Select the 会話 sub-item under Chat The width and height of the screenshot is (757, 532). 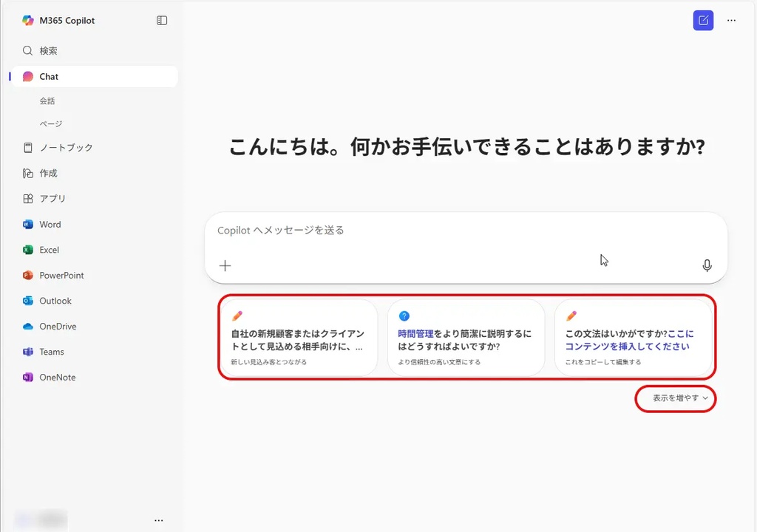47,101
